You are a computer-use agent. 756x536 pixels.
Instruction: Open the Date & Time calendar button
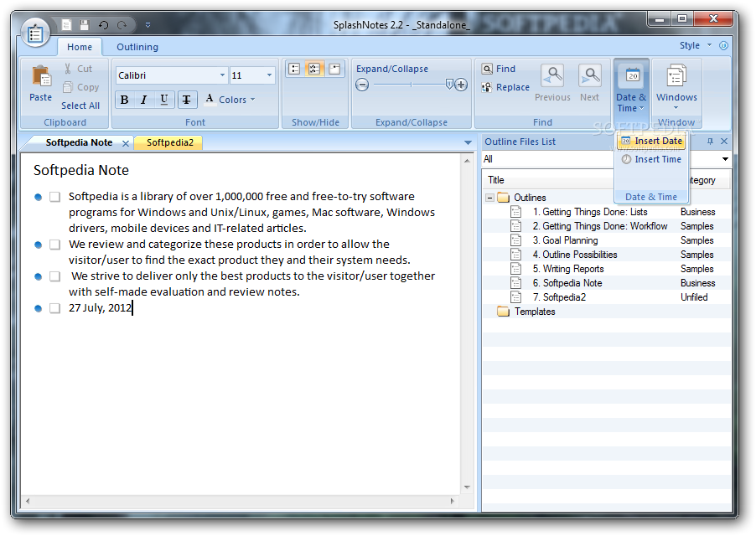click(632, 87)
